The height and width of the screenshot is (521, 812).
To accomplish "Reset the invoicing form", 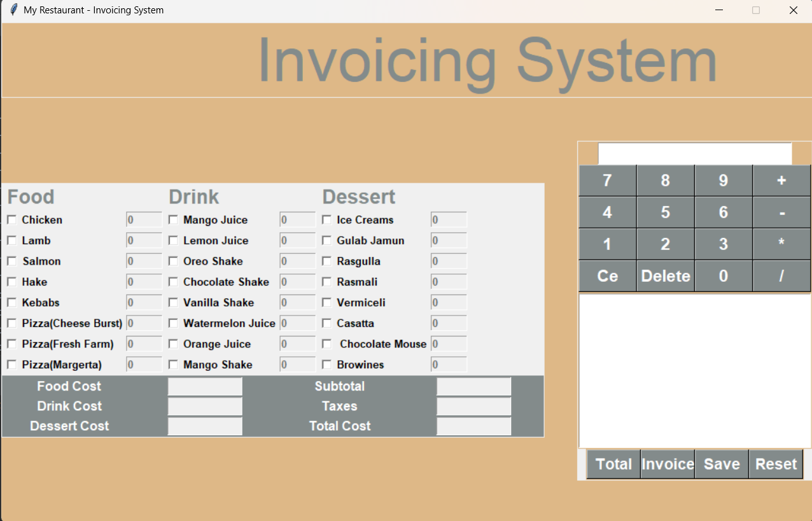I will click(x=776, y=464).
